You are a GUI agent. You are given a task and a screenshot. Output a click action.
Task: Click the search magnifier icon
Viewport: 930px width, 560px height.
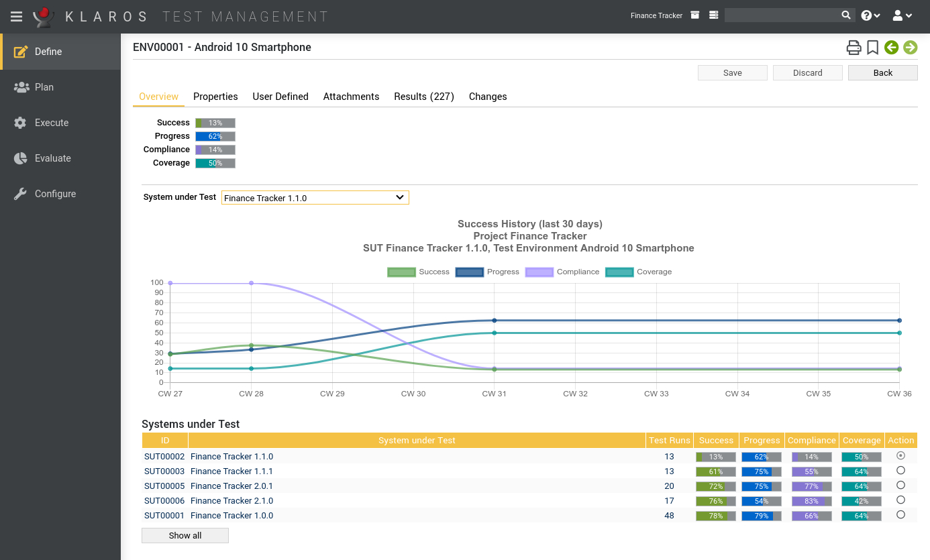click(846, 15)
